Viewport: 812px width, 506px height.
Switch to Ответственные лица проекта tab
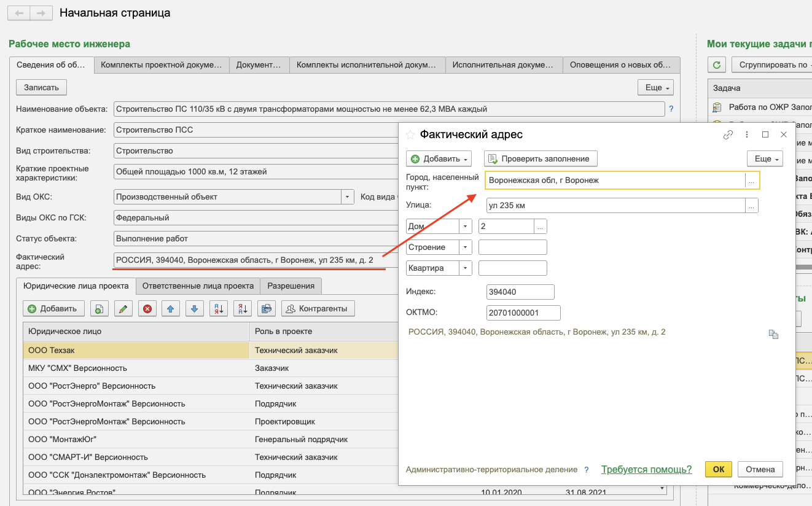point(198,286)
